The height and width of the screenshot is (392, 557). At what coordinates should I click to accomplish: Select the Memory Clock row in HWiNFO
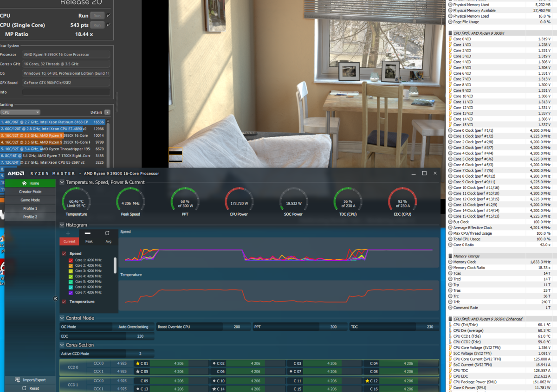(x=502, y=262)
